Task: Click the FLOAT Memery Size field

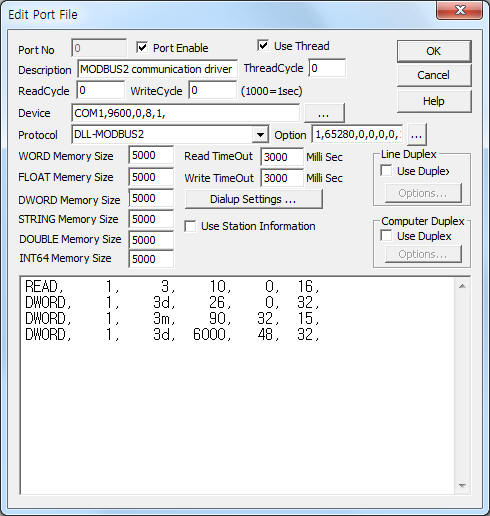Action: (151, 177)
